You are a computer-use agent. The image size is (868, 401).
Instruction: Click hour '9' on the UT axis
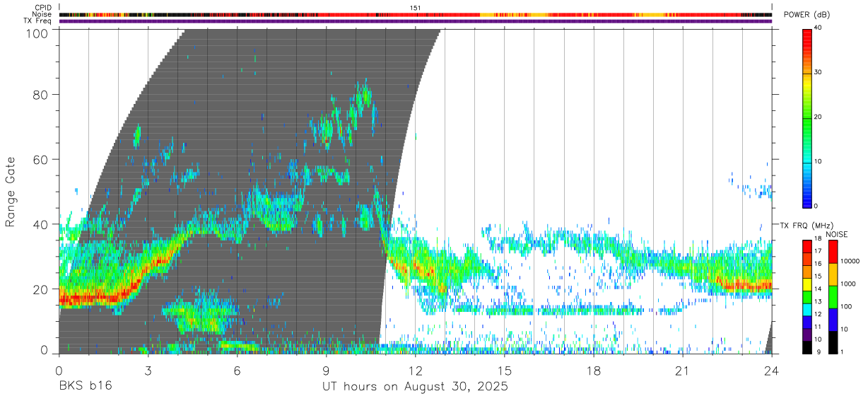326,371
